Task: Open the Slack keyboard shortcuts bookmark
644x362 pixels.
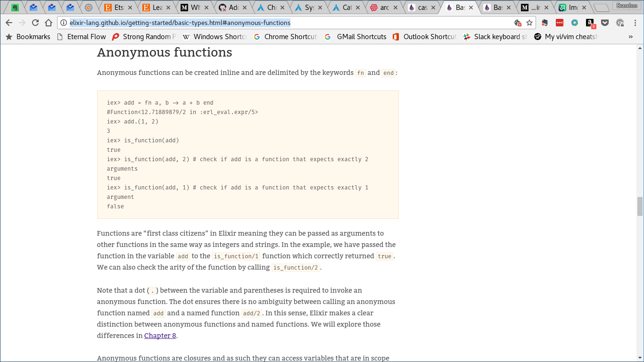Action: tap(495, 37)
